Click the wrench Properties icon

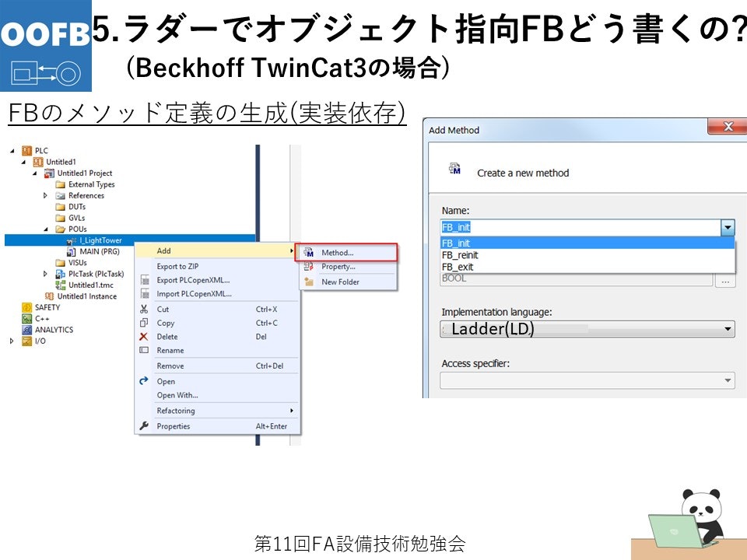point(144,425)
